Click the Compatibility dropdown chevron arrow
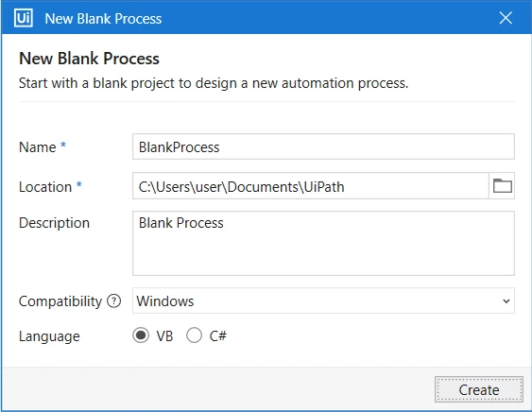The image size is (532, 412). pyautogui.click(x=506, y=301)
